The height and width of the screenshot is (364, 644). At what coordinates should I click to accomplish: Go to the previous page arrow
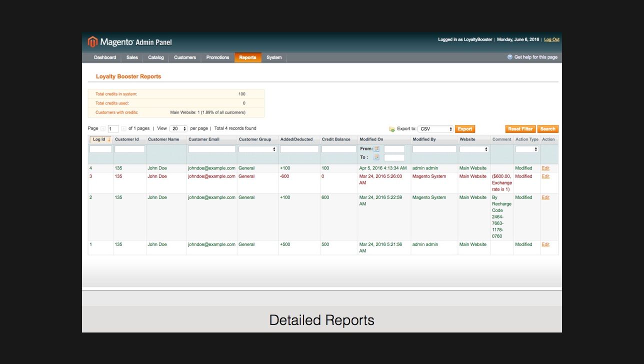click(x=103, y=128)
